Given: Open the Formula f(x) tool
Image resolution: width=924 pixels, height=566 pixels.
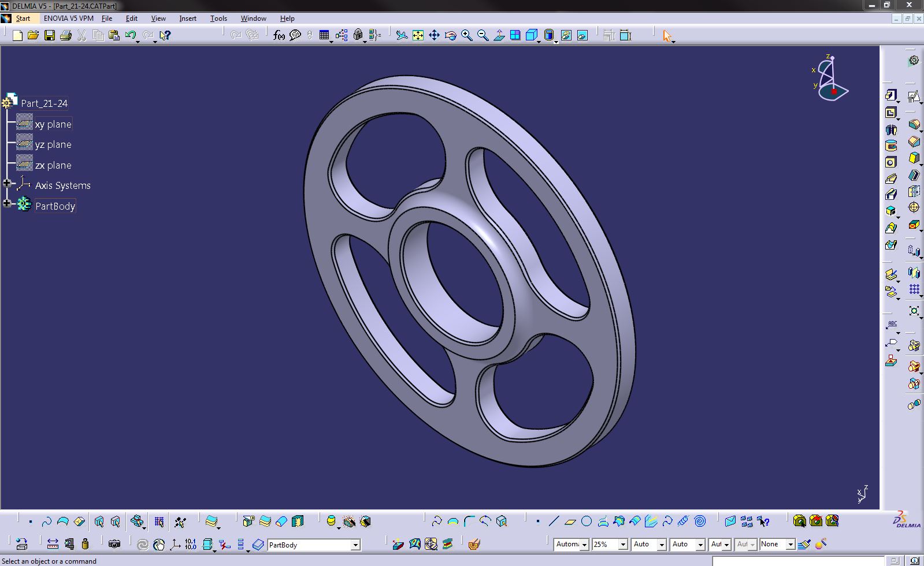Looking at the screenshot, I should click(279, 35).
